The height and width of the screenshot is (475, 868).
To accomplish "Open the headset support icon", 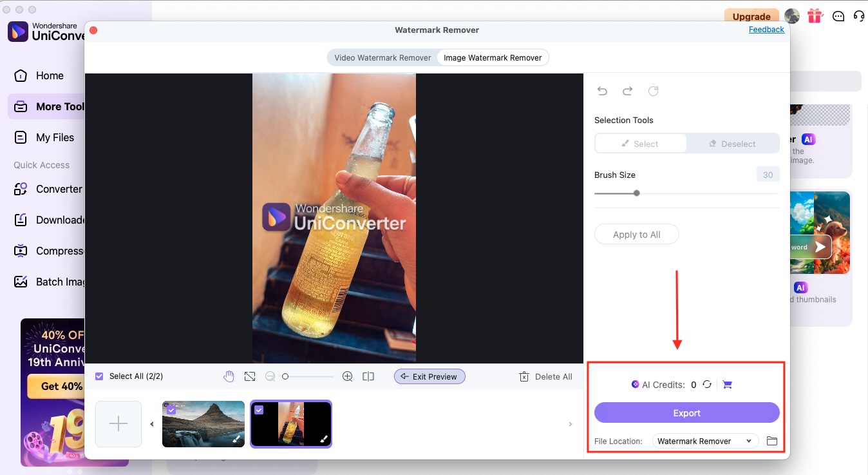I will (858, 17).
